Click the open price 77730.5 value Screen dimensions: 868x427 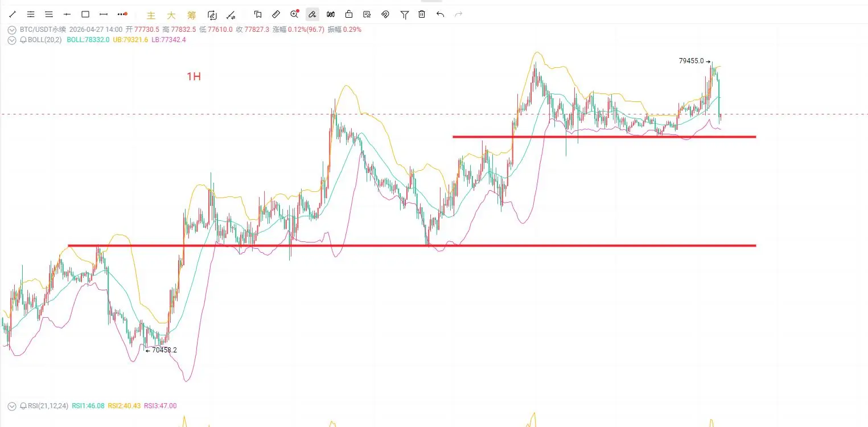(146, 30)
